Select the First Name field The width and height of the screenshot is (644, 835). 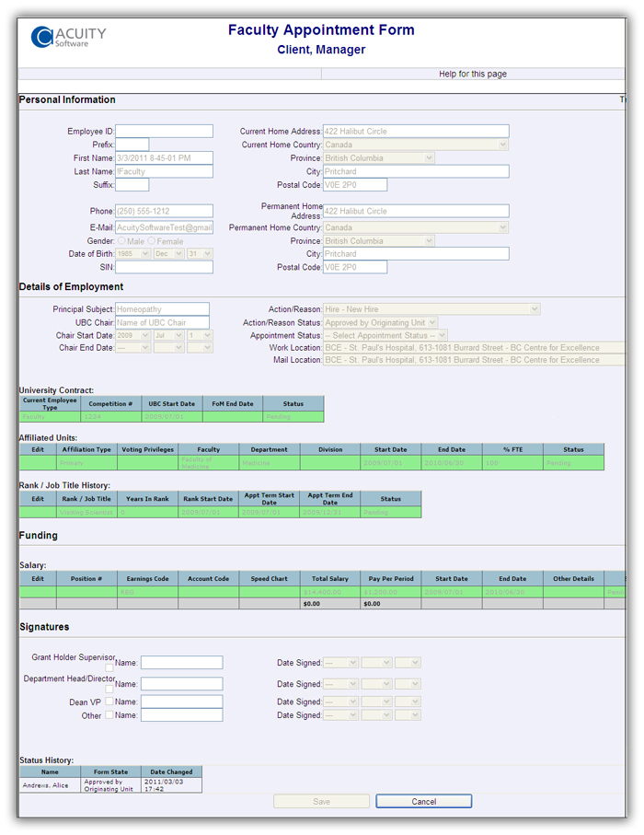click(x=164, y=157)
